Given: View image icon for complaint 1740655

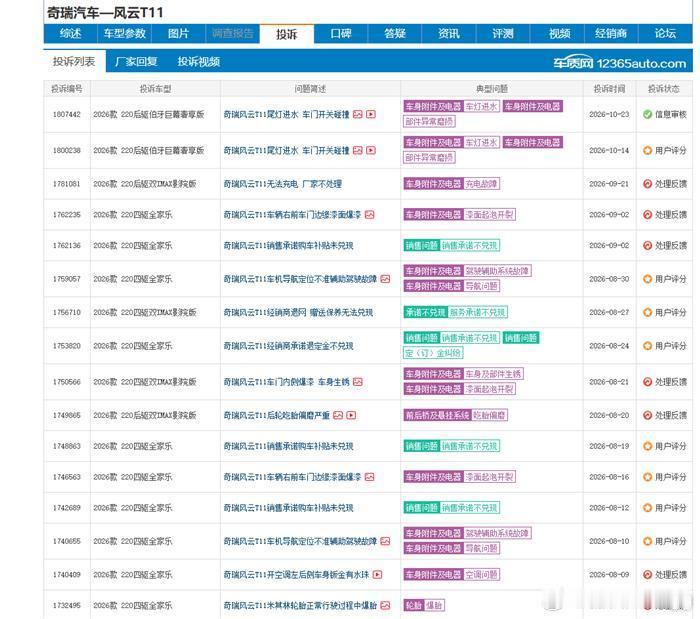Looking at the screenshot, I should pos(385,541).
